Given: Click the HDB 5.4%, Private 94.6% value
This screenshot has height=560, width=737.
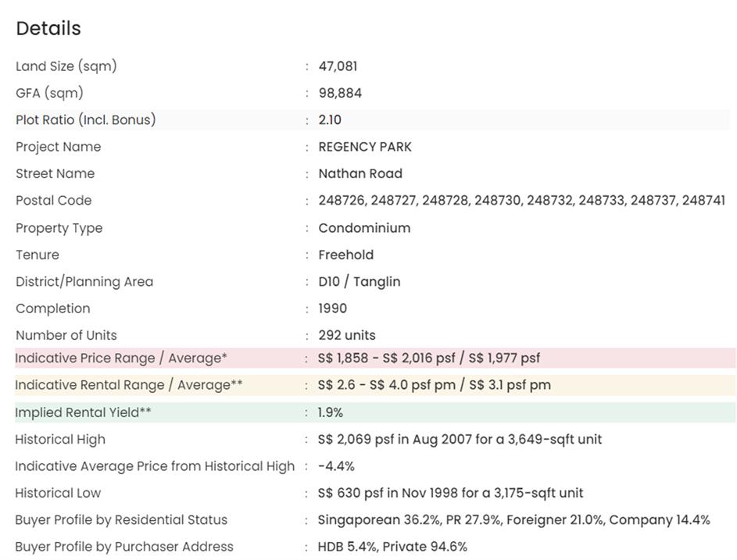Looking at the screenshot, I should [x=392, y=547].
